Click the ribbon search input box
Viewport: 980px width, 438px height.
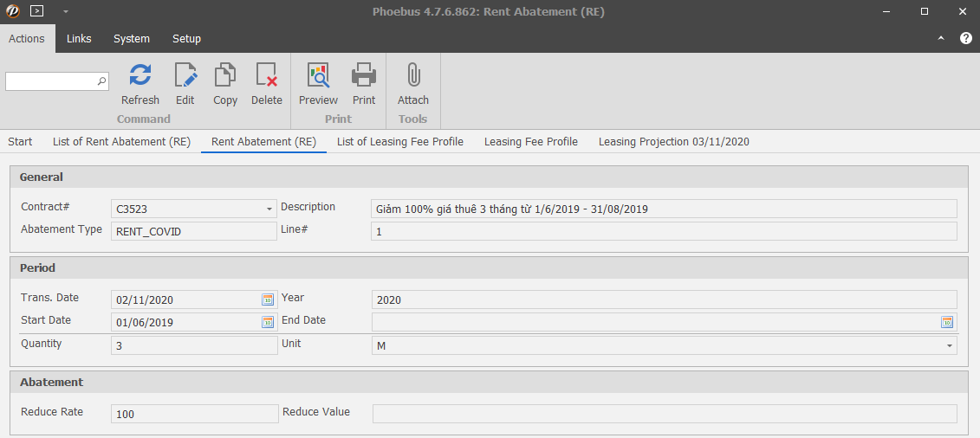51,81
